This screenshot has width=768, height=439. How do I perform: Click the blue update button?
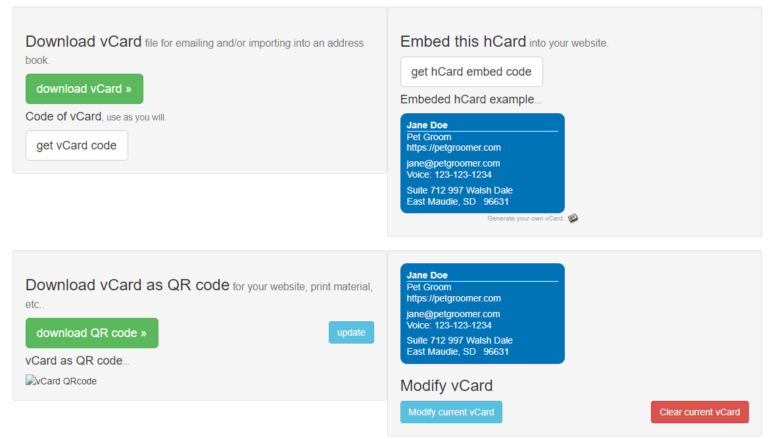351,332
